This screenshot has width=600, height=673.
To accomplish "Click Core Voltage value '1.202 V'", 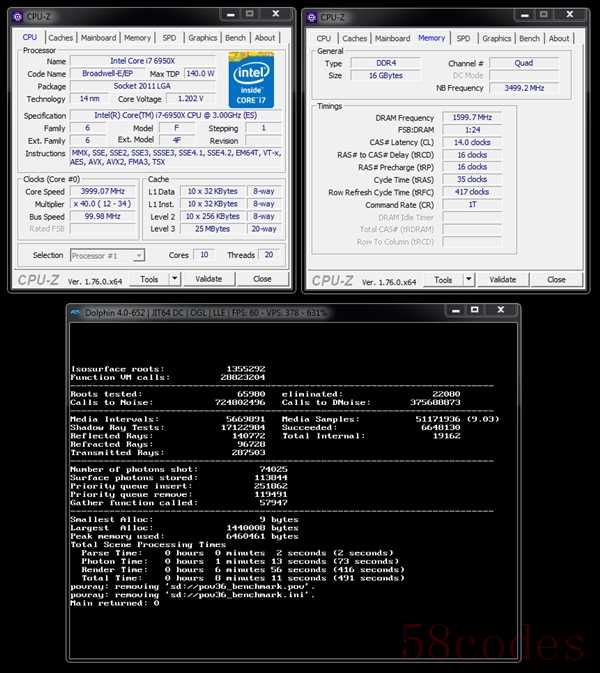I will coord(191,99).
